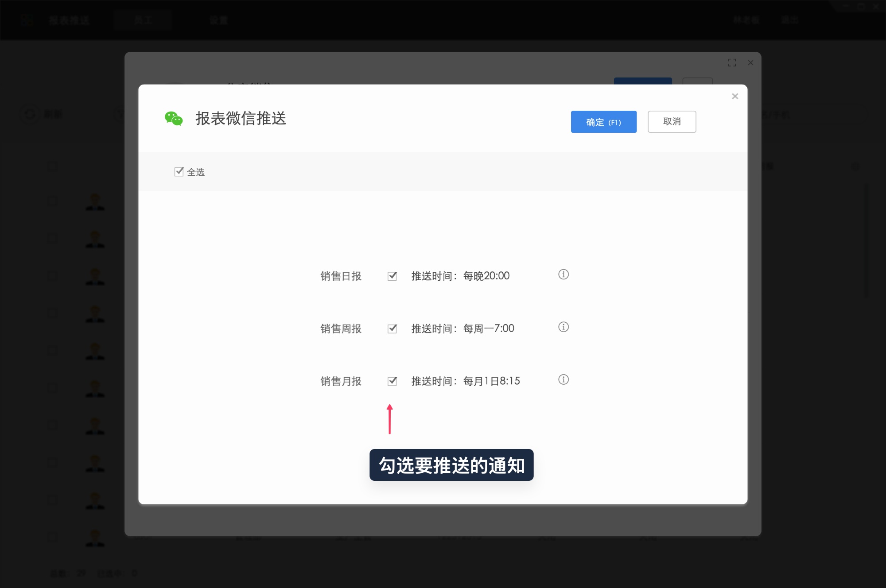The width and height of the screenshot is (886, 588).
Task: Click the WeChat logo icon
Action: (174, 119)
